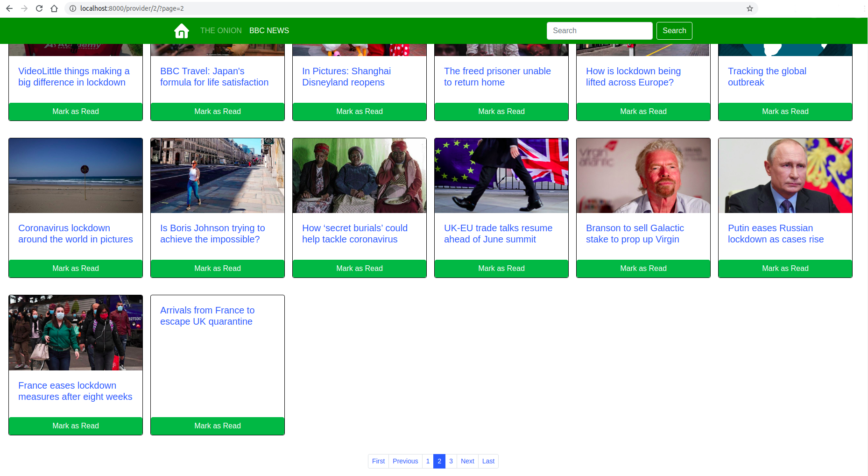Go back with browser back arrow
868x476 pixels.
[9, 8]
